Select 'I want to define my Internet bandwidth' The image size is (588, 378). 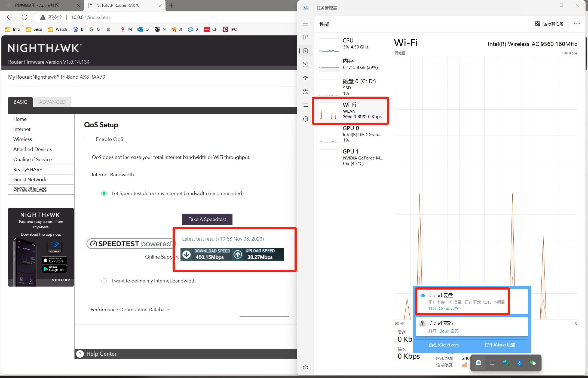coord(104,281)
